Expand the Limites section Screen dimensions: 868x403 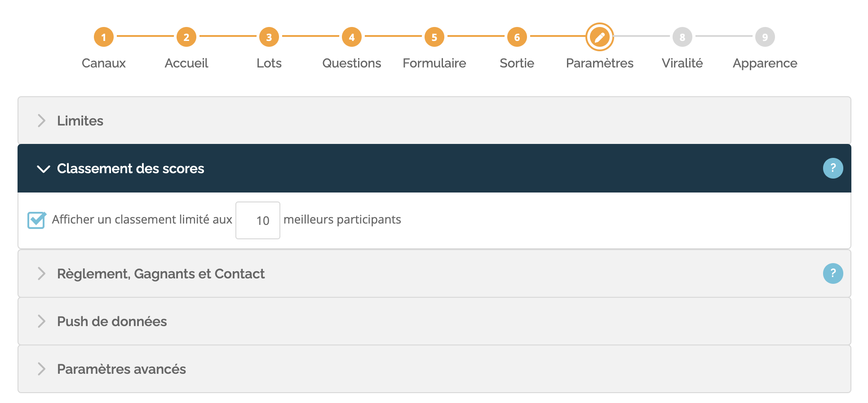(434, 121)
